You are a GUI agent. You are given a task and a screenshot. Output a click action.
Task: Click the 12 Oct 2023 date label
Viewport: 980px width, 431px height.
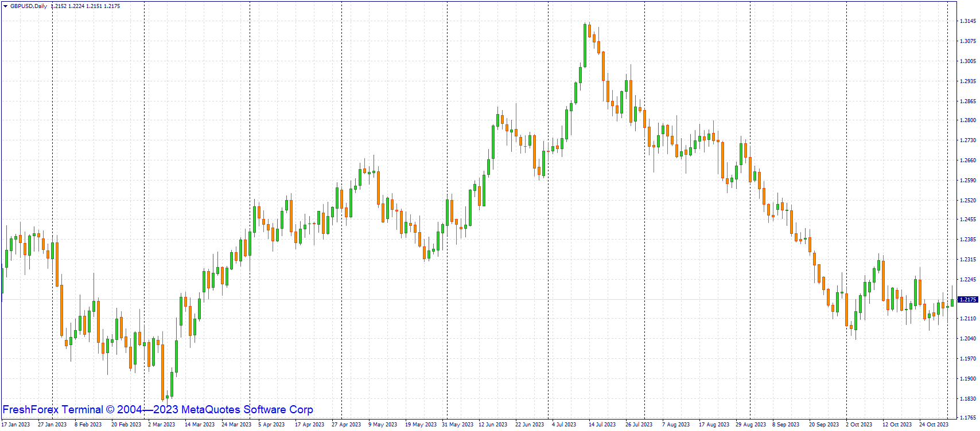897,425
